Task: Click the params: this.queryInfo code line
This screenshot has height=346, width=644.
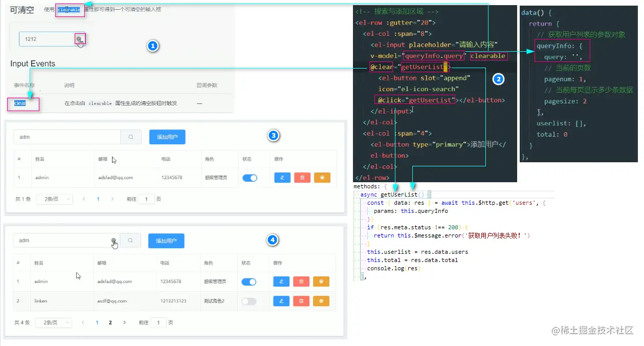Action: point(411,211)
